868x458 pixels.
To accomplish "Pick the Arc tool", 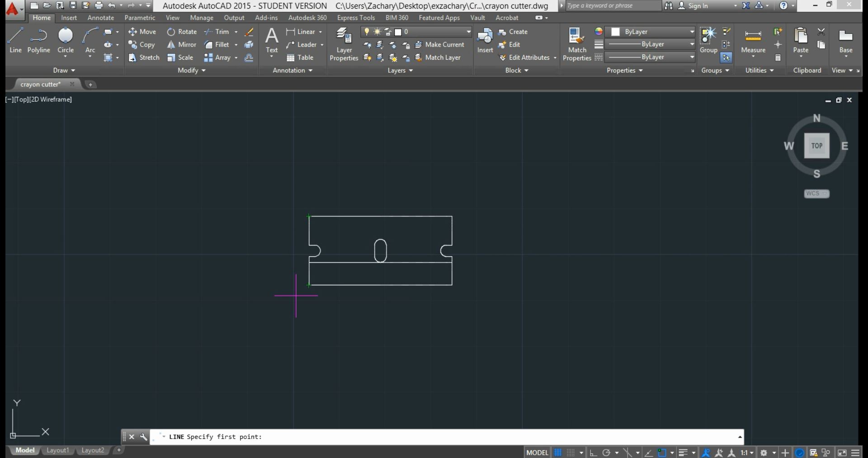I will 90,41.
